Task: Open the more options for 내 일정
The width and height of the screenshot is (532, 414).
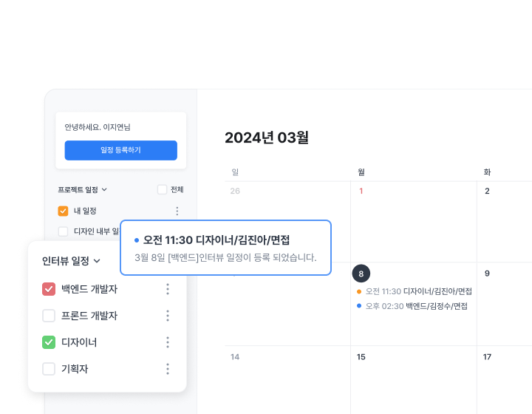Action: point(177,211)
